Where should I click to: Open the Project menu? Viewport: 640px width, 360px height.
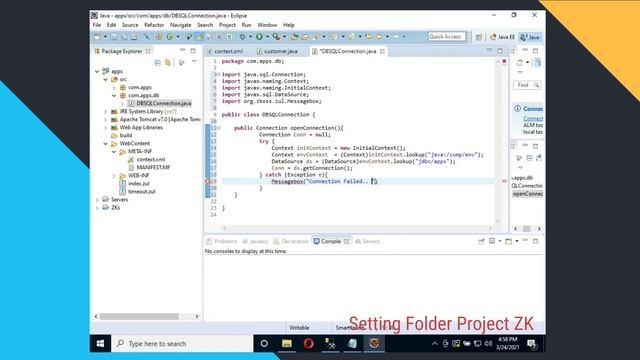[227, 25]
